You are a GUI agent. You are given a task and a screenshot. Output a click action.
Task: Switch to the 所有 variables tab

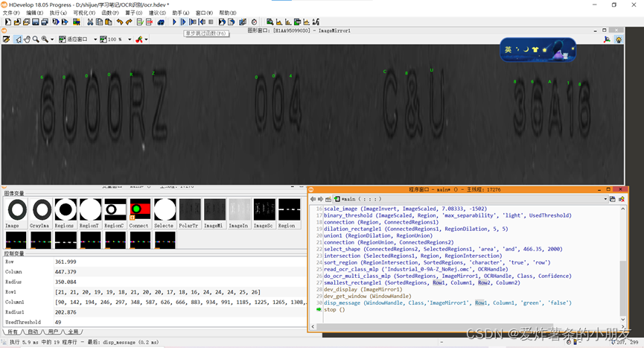(13, 332)
